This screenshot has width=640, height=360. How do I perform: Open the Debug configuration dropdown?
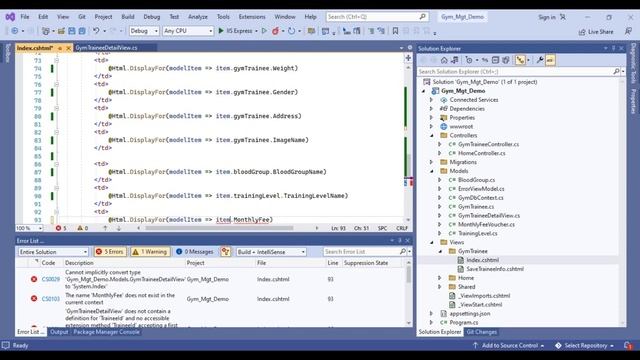[144, 31]
